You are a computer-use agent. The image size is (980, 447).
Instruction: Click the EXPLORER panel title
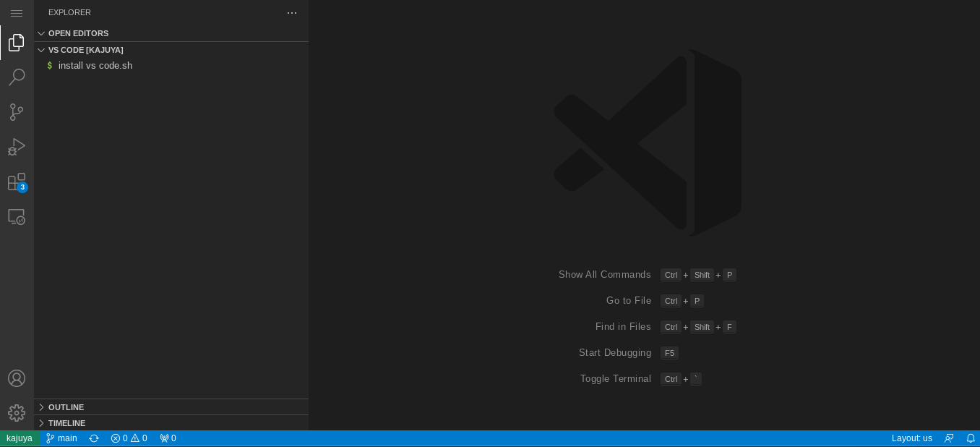(x=69, y=12)
